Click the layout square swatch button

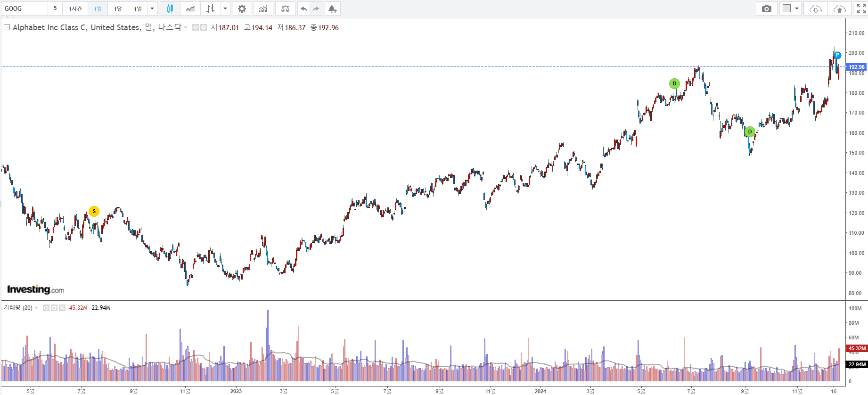[x=786, y=8]
